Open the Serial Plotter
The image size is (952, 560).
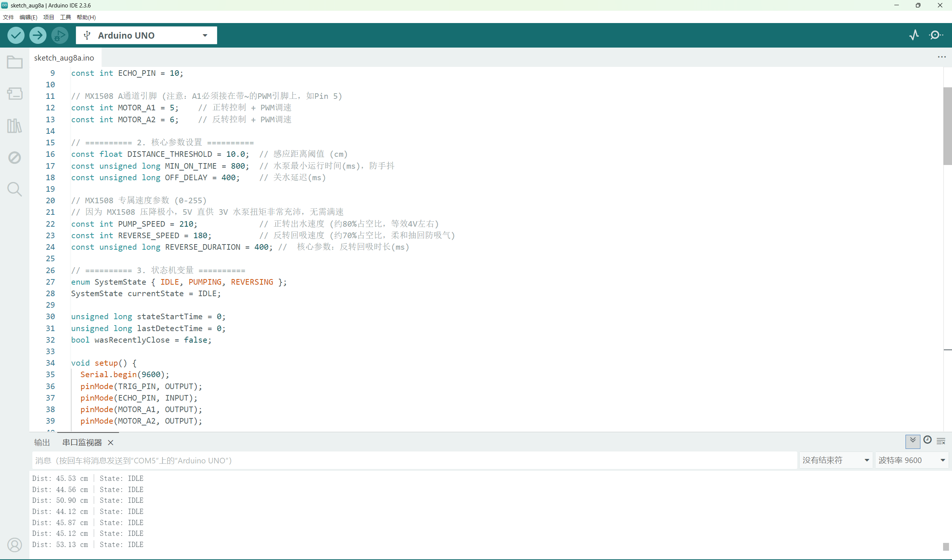point(913,35)
